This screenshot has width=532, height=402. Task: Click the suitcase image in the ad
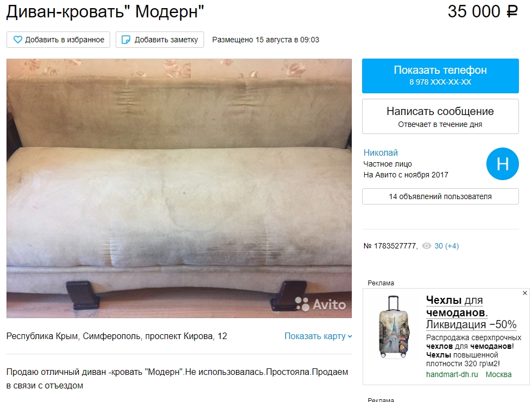[x=394, y=327]
